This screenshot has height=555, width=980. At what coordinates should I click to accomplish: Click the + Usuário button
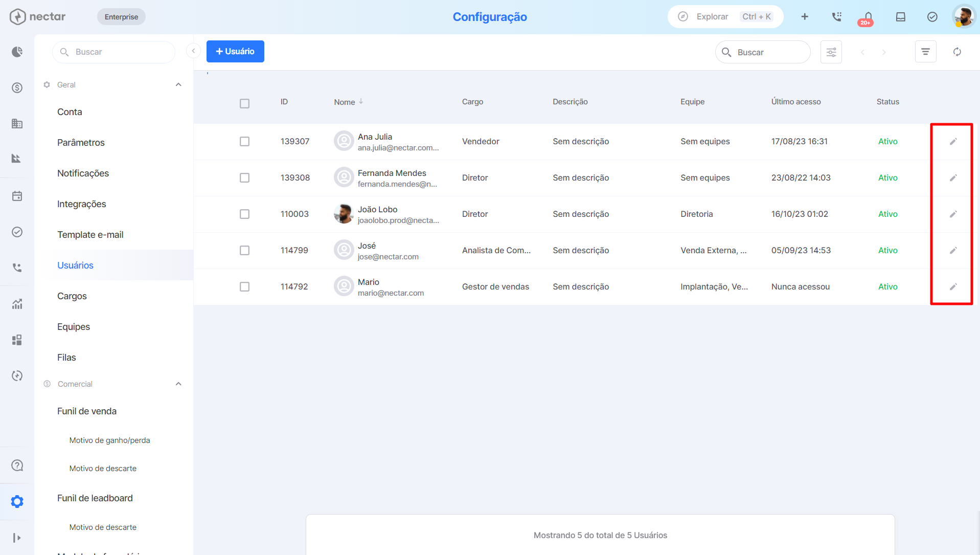tap(235, 51)
